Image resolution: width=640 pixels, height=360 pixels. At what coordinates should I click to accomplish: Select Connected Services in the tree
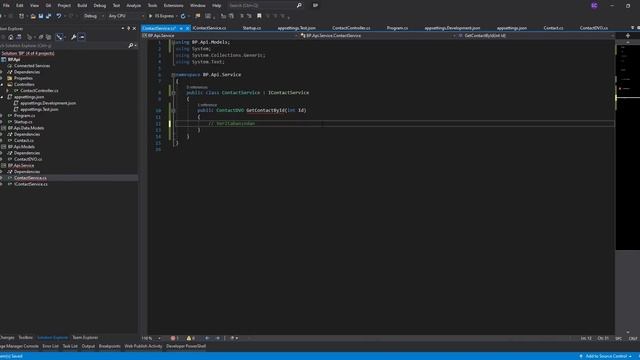tap(32, 66)
